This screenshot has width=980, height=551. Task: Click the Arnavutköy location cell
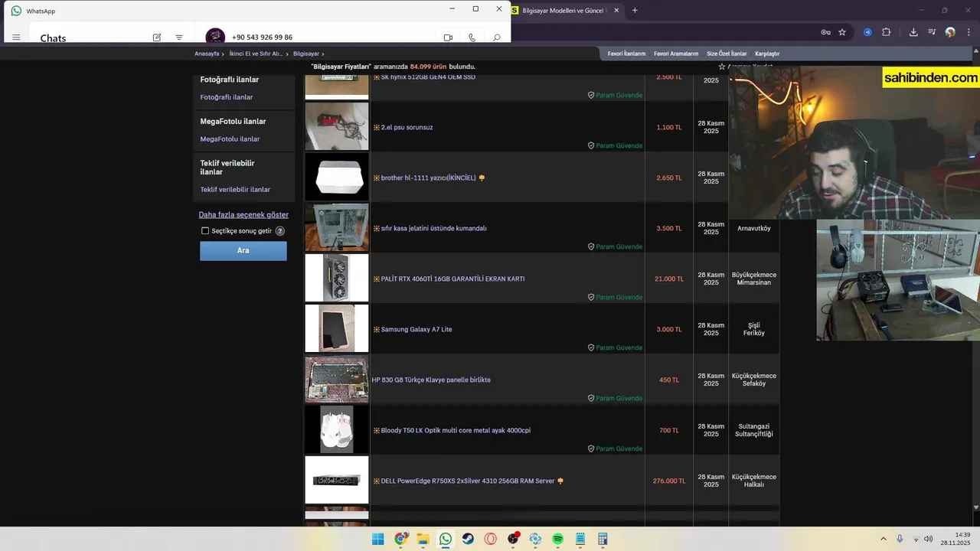pyautogui.click(x=754, y=228)
